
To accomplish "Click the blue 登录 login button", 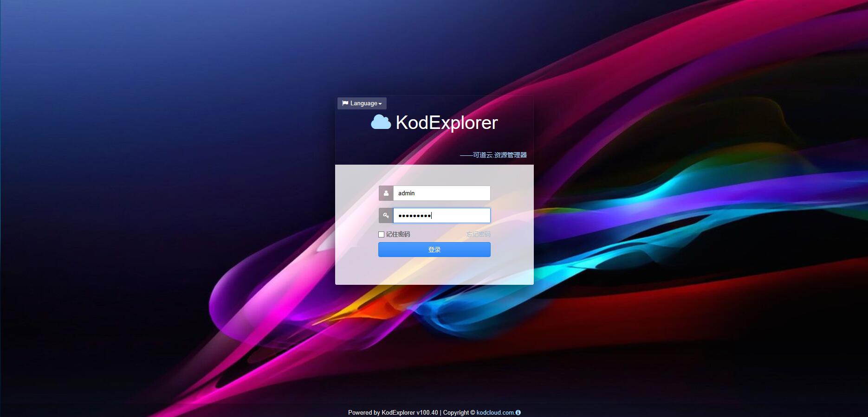I will (434, 250).
